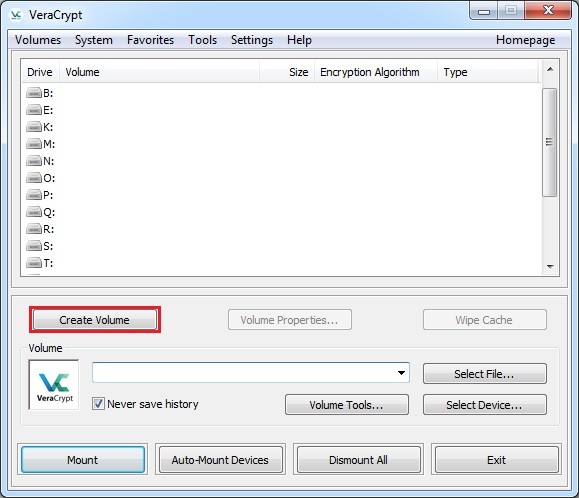This screenshot has height=498, width=579.
Task: Select the N: drive icon
Action: tap(34, 161)
